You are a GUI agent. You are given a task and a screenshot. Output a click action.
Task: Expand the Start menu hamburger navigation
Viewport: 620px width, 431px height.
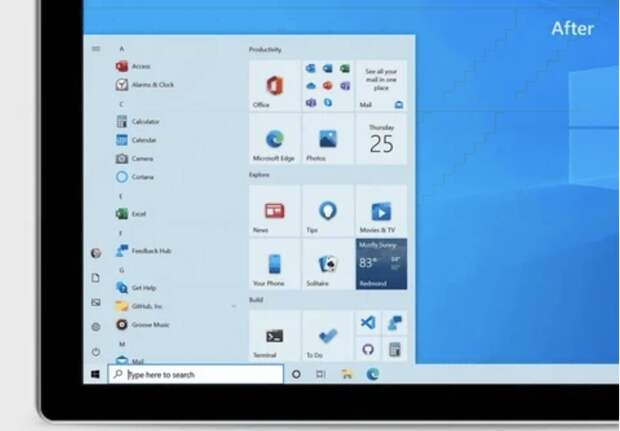point(96,49)
